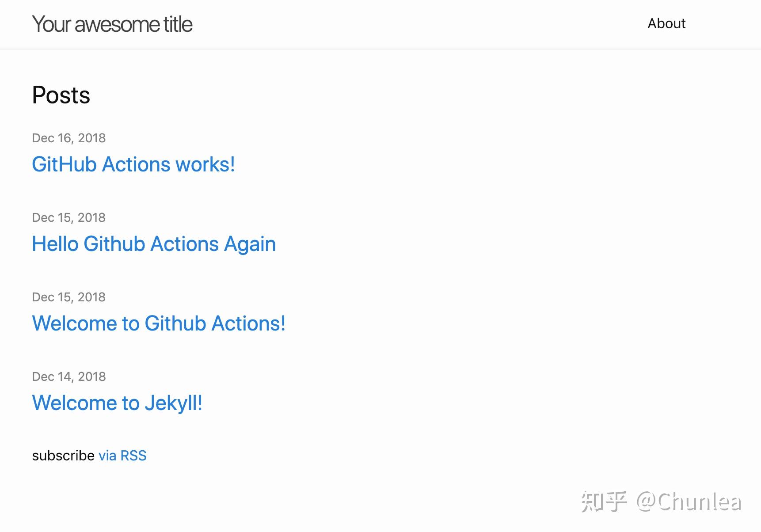Open the "Welcome to Github Actions!" post

pos(158,323)
